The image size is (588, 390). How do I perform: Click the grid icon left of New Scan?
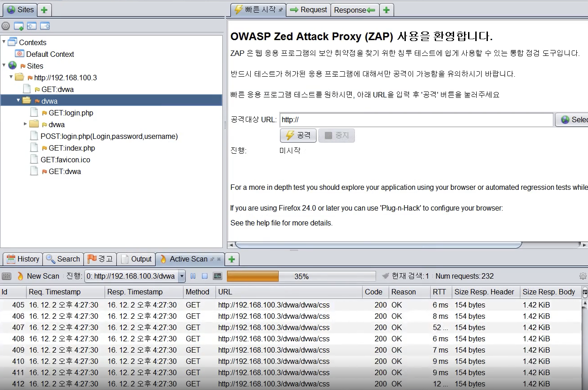(x=6, y=276)
